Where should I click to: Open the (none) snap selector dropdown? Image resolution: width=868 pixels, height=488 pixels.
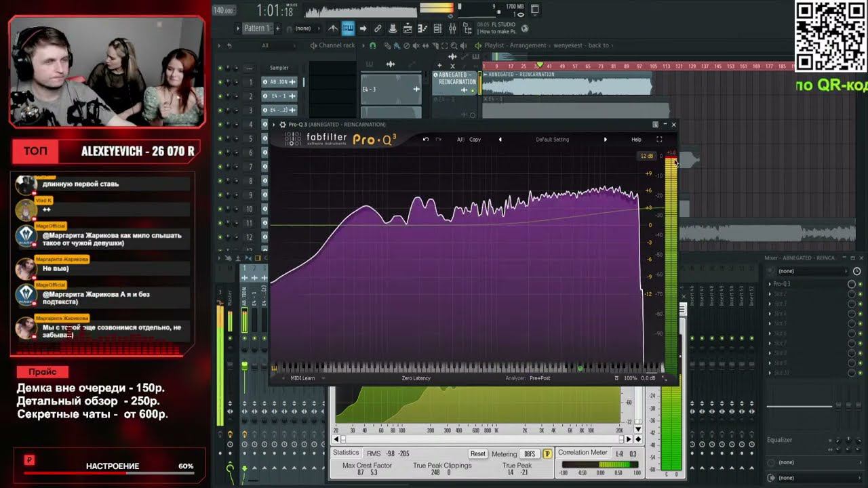(303, 28)
